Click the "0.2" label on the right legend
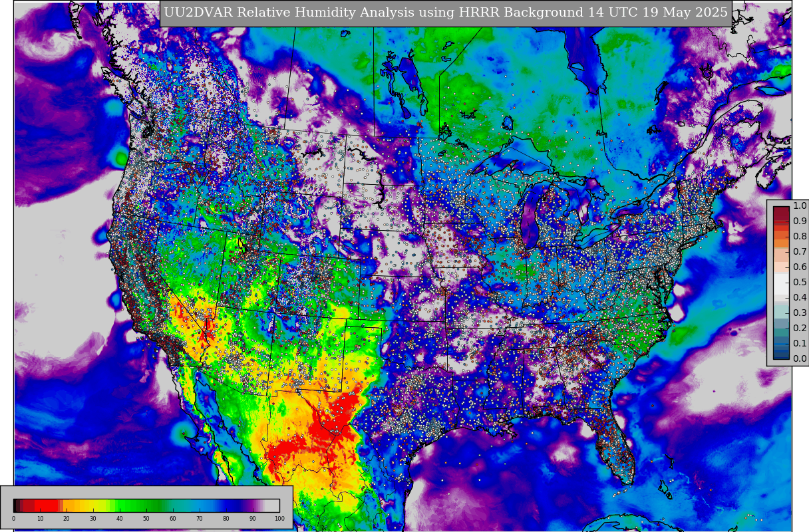The width and height of the screenshot is (809, 532). 800,329
